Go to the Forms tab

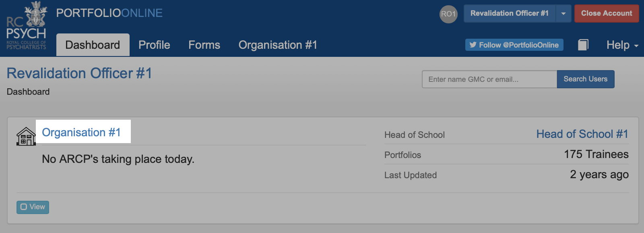(204, 45)
